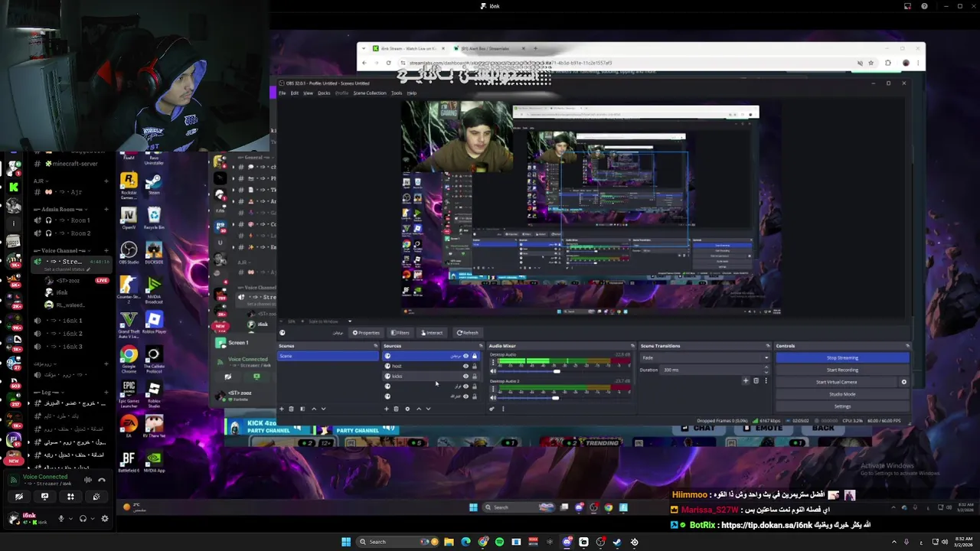Open OBS Scene Collection menu

370,93
